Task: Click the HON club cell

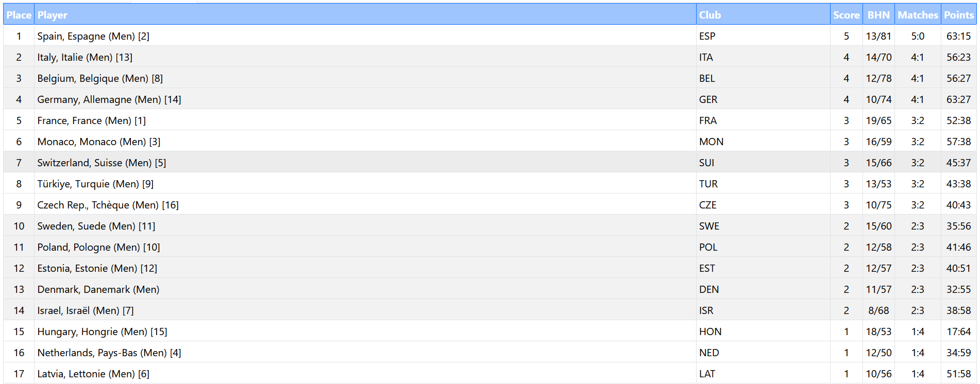Action: coord(710,331)
